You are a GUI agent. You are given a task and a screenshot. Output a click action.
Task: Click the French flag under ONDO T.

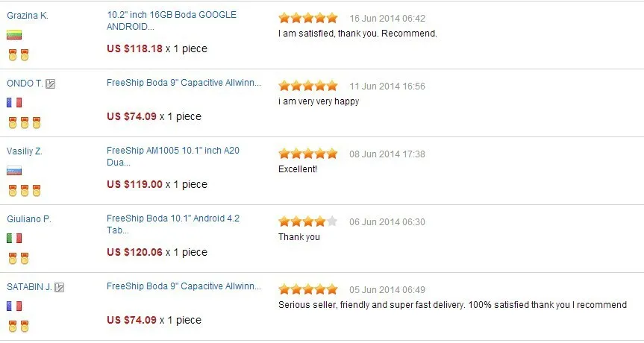coord(14,103)
